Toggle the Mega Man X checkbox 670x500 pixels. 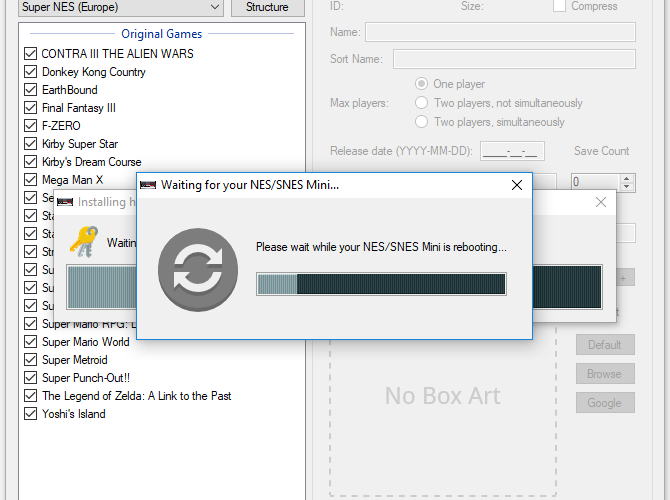coord(30,179)
